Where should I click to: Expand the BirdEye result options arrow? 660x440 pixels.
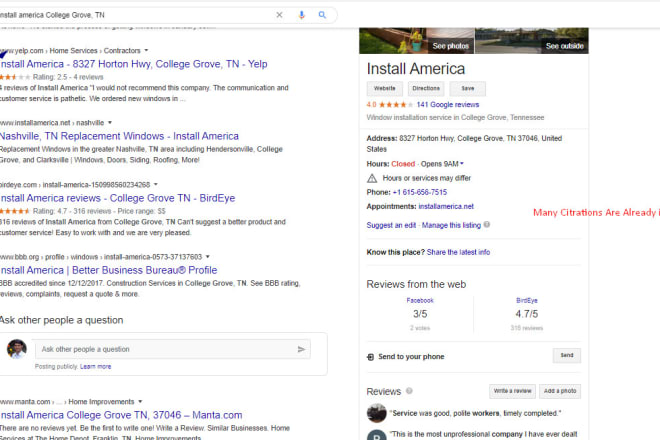(156, 184)
